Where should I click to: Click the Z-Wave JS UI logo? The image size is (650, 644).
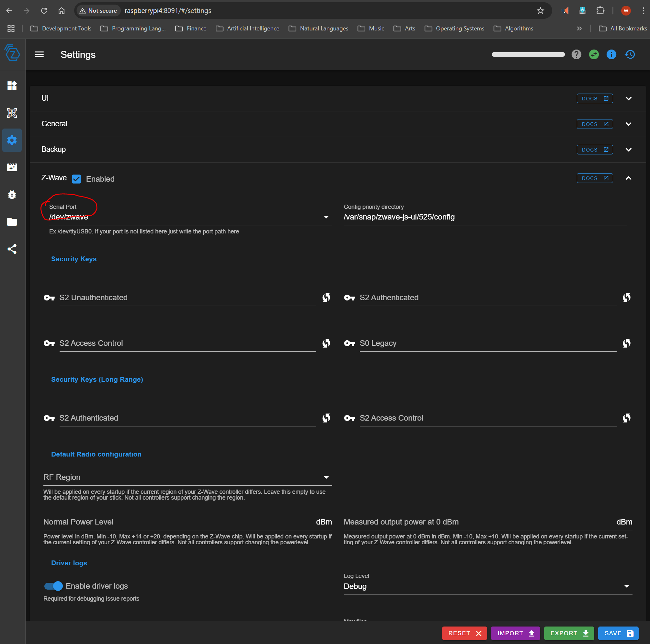click(x=12, y=53)
